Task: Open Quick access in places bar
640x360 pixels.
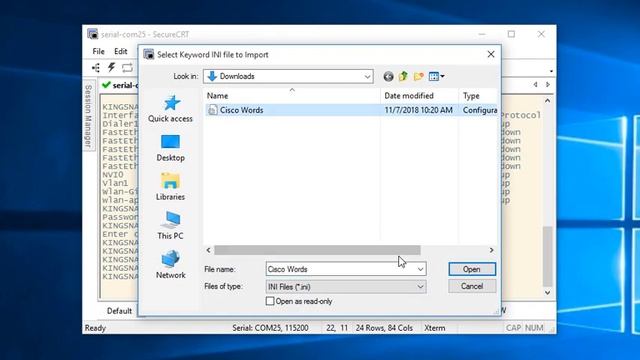Action: pyautogui.click(x=170, y=109)
